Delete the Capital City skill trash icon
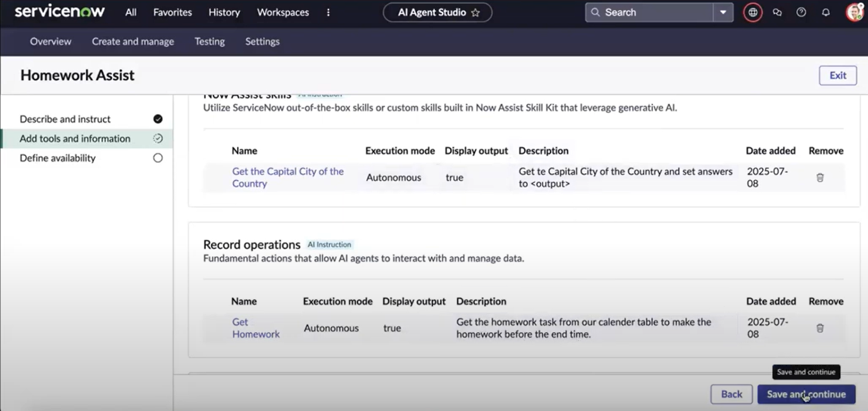This screenshot has width=868, height=411. 820,177
